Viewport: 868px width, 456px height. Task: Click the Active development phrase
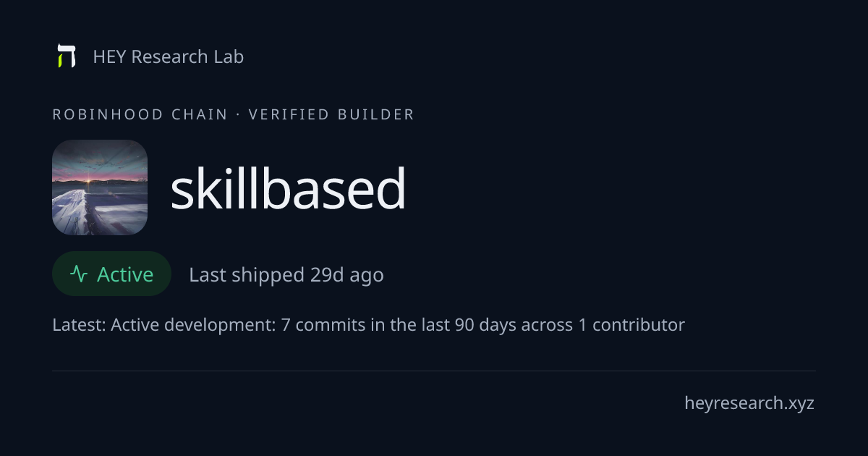tap(193, 325)
